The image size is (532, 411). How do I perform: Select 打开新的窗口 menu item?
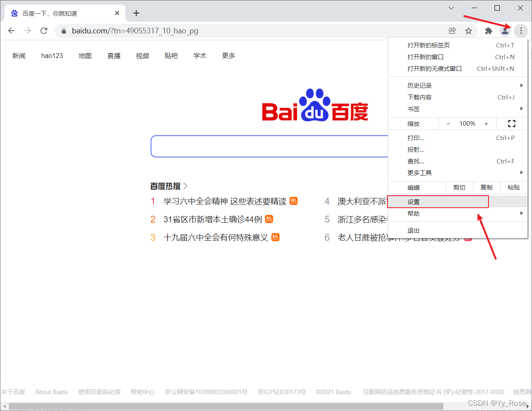click(458, 57)
